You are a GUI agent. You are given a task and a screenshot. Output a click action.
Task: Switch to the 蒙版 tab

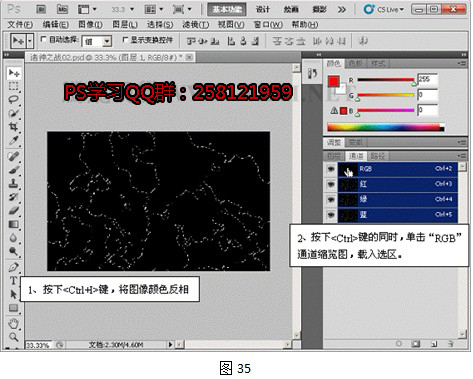click(x=355, y=143)
